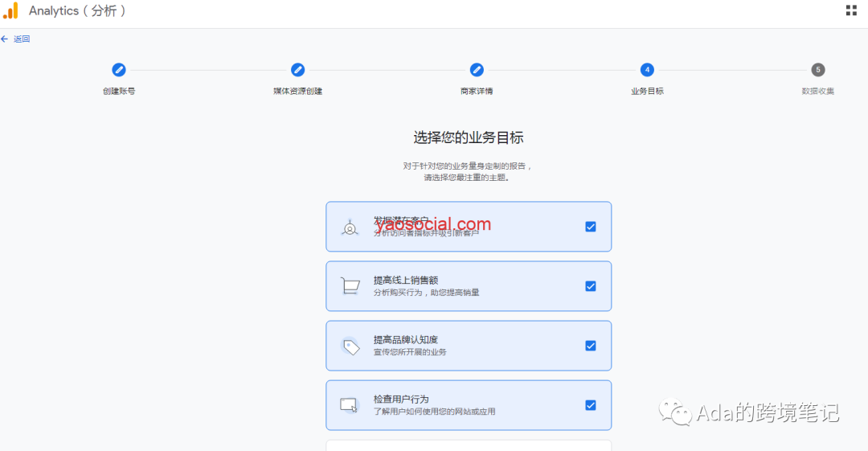The image size is (868, 451).
Task: Select the 检查用户行为 card title
Action: coord(401,399)
